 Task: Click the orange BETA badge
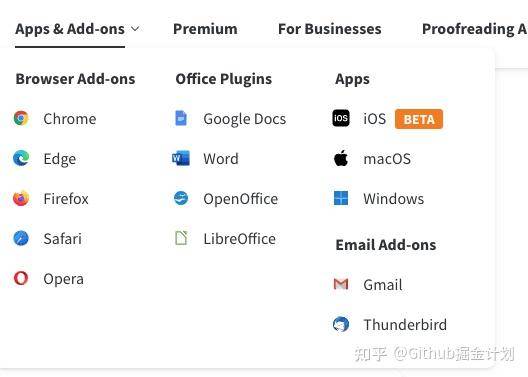pyautogui.click(x=419, y=119)
